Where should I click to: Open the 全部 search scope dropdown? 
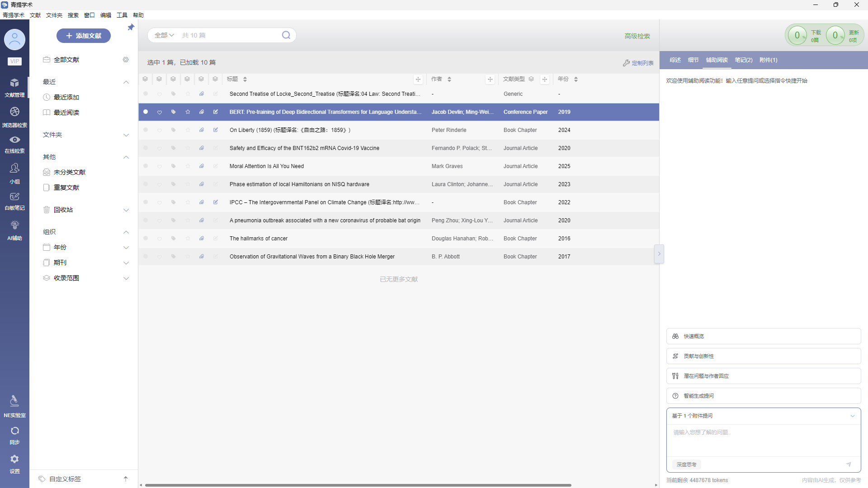pos(164,35)
